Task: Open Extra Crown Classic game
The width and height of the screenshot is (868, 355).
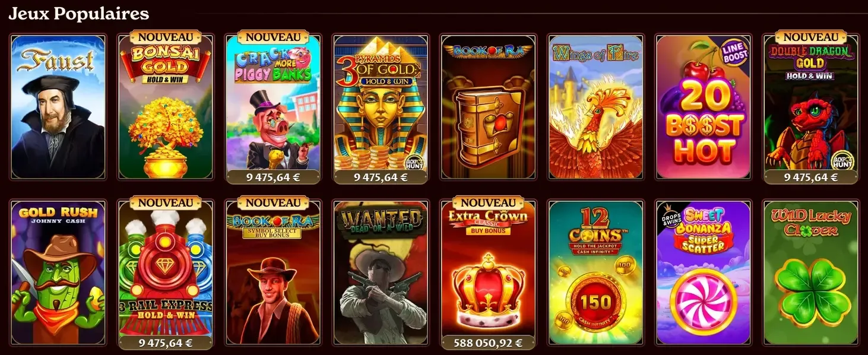Action: pos(488,273)
